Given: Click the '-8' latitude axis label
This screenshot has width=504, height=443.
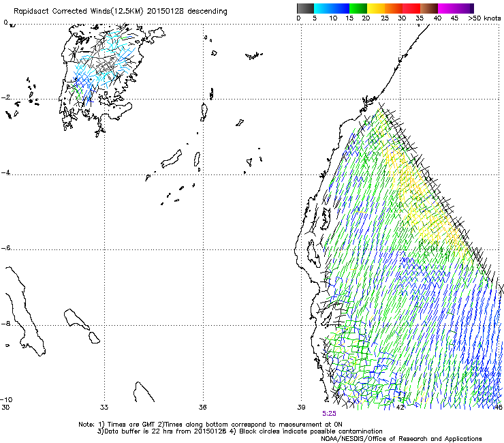Looking at the screenshot, I should point(5,324).
